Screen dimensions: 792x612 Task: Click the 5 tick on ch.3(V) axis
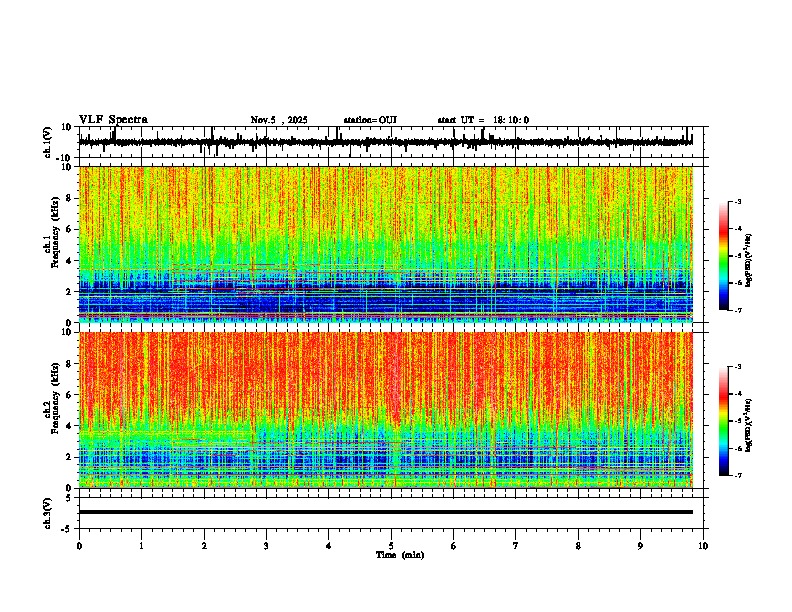[x=70, y=497]
